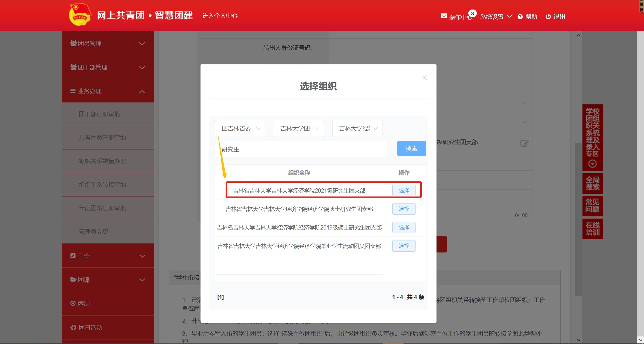This screenshot has width=644, height=344.
Task: Open the 全局搜索 side shortcut
Action: click(592, 184)
